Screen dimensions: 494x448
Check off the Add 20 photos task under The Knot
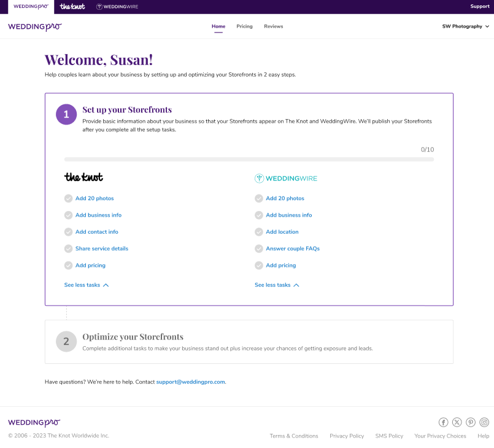click(69, 198)
